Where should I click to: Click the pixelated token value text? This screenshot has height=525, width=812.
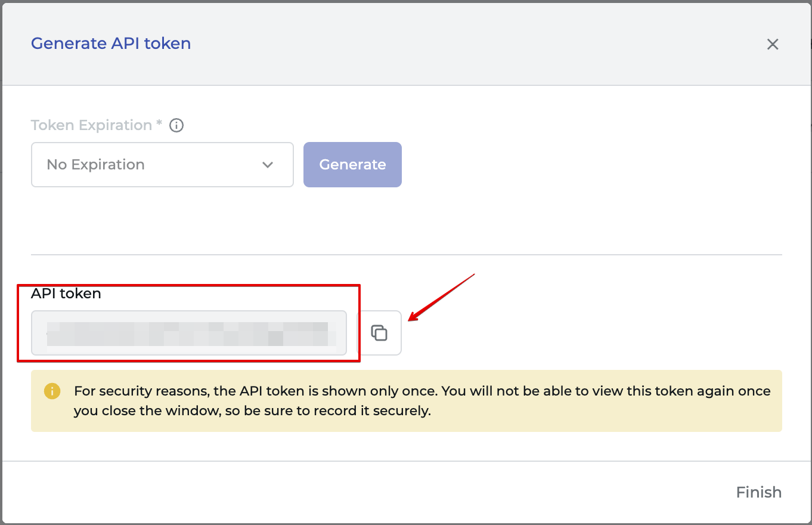click(188, 334)
